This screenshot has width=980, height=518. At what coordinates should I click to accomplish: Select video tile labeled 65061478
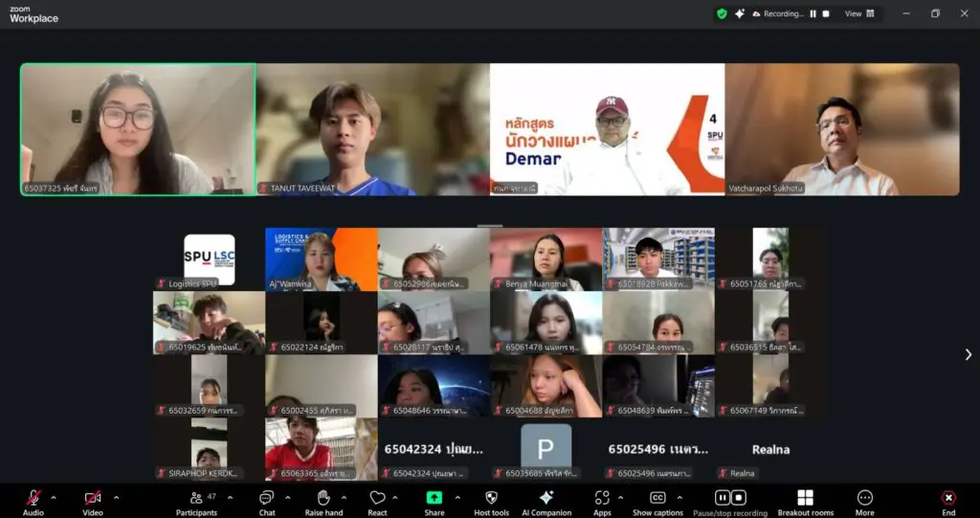tap(546, 323)
